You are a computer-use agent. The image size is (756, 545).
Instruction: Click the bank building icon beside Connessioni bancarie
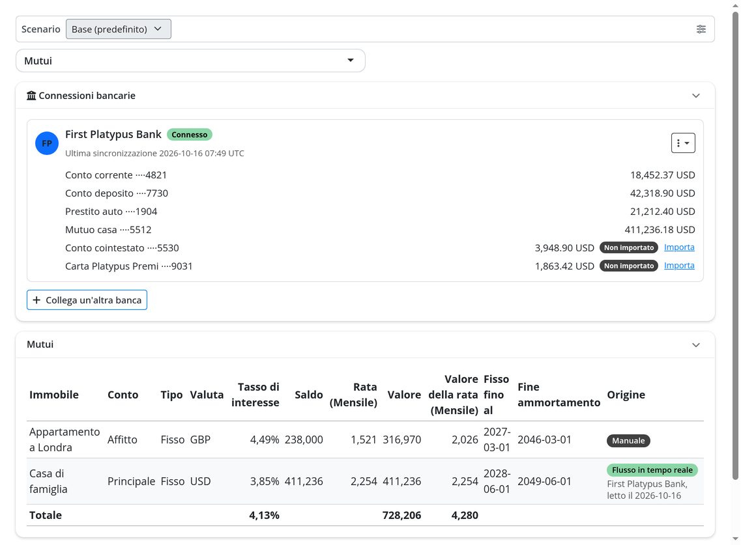coord(31,96)
